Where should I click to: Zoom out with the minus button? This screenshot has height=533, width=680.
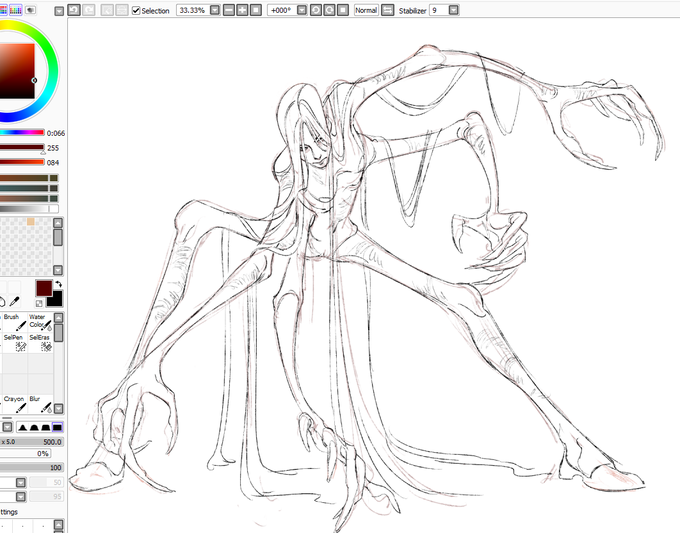(x=229, y=10)
